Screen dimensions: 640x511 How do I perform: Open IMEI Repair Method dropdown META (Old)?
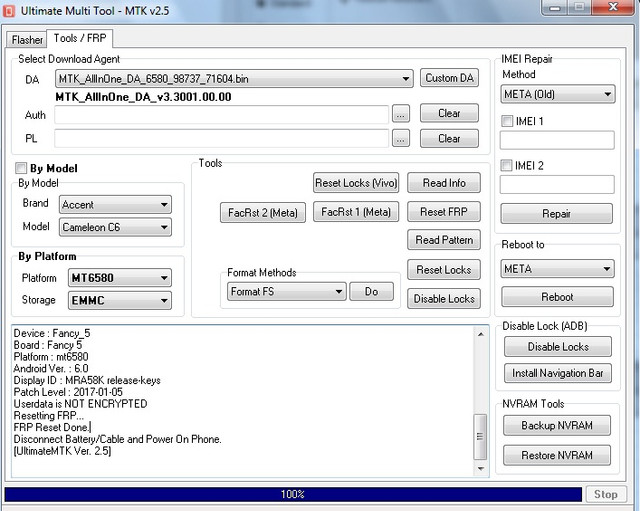[558, 94]
